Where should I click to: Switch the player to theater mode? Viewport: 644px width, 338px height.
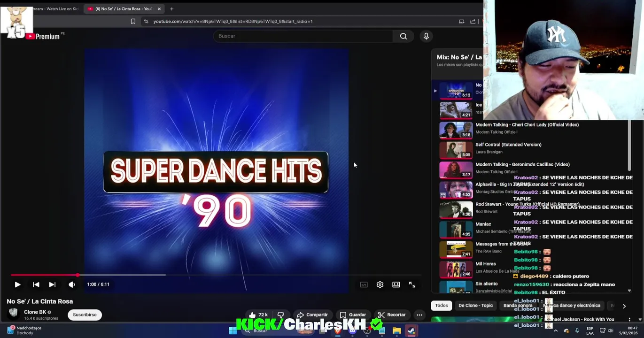tap(396, 284)
